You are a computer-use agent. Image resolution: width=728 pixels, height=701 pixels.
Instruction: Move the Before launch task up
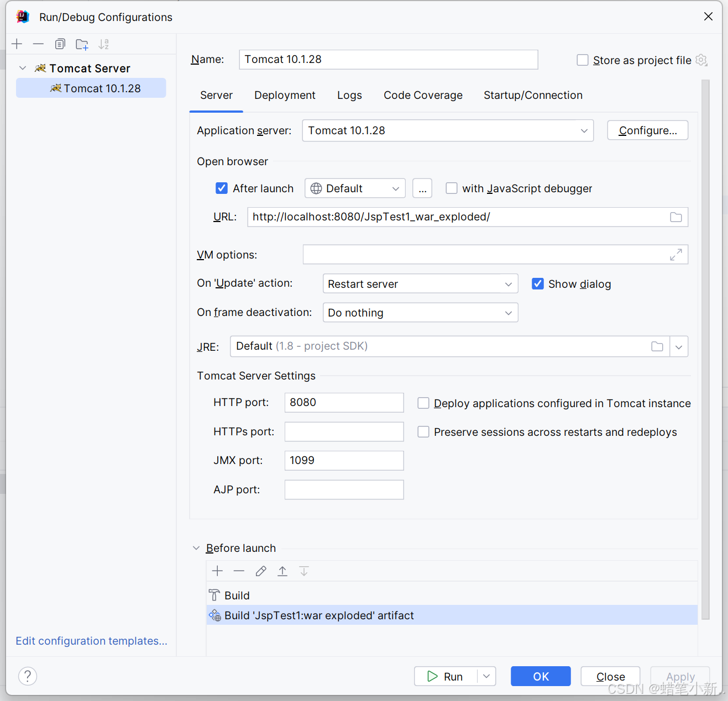pyautogui.click(x=282, y=571)
